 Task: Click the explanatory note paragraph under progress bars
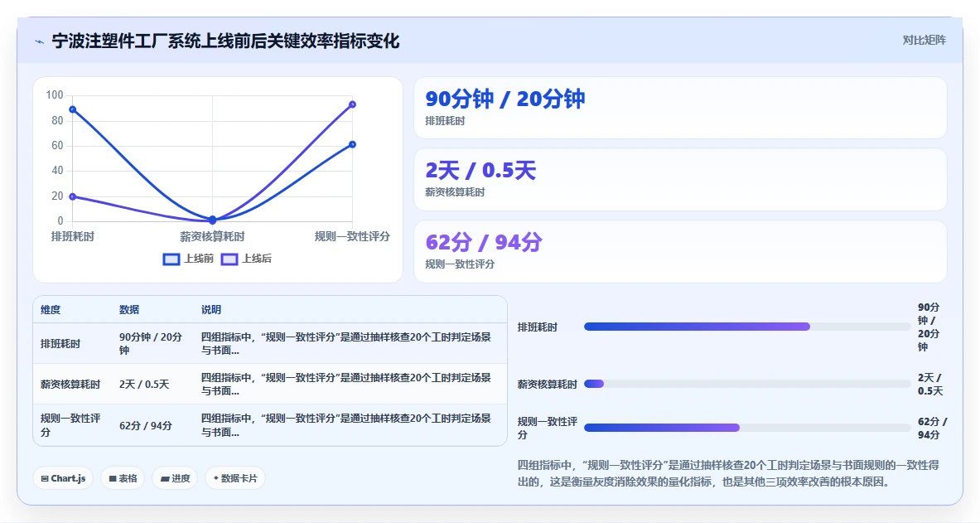[728, 473]
